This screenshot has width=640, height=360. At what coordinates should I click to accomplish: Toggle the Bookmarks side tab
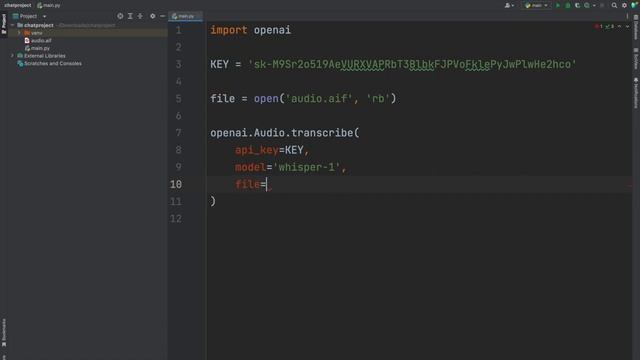(4, 333)
